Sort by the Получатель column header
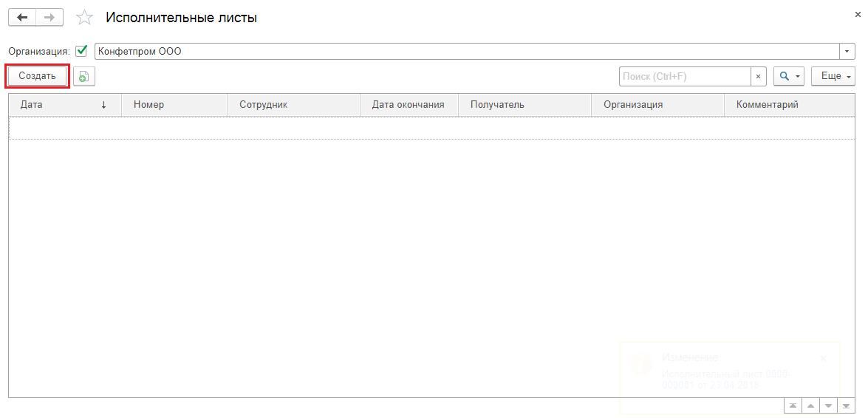The image size is (868, 418). (x=524, y=105)
